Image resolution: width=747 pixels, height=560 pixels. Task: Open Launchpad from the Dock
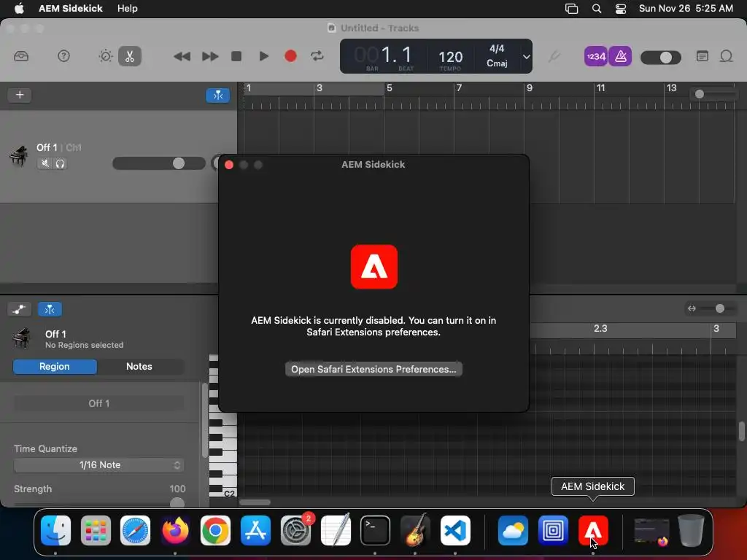coord(96,531)
